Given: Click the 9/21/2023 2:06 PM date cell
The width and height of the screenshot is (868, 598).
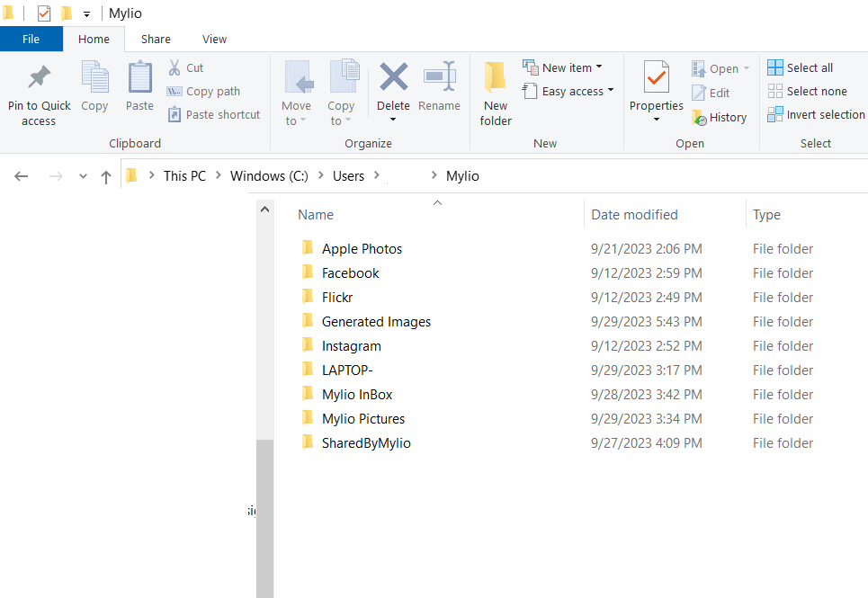Looking at the screenshot, I should (x=646, y=249).
